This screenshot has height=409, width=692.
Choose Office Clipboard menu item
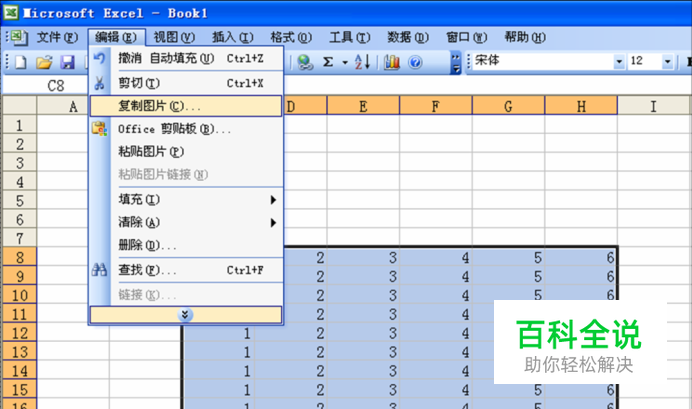(x=185, y=129)
